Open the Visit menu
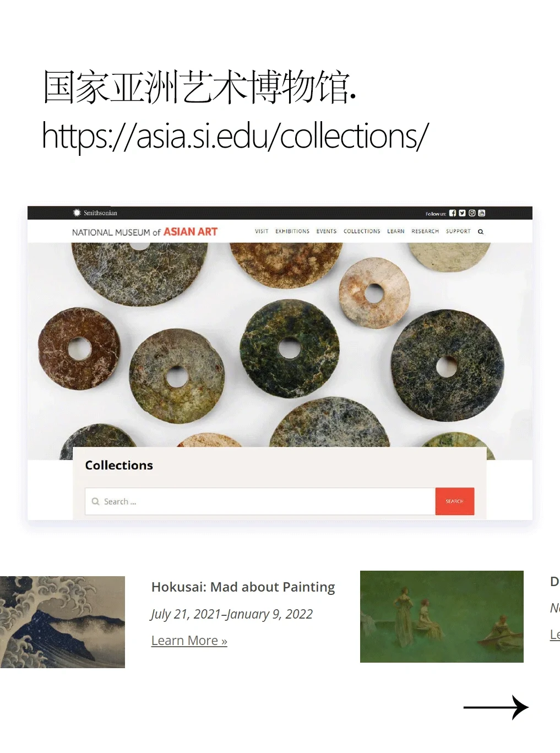Viewport: 560px width, 753px height. coord(262,231)
